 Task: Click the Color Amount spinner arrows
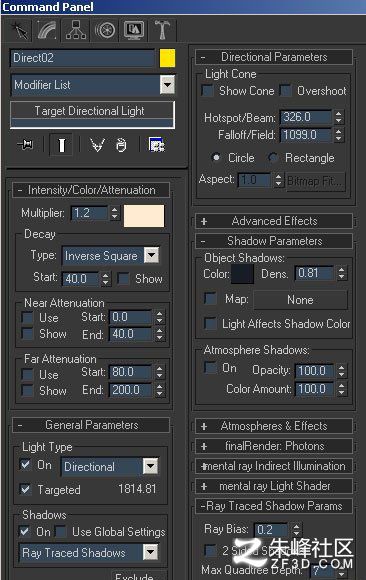coord(341,389)
